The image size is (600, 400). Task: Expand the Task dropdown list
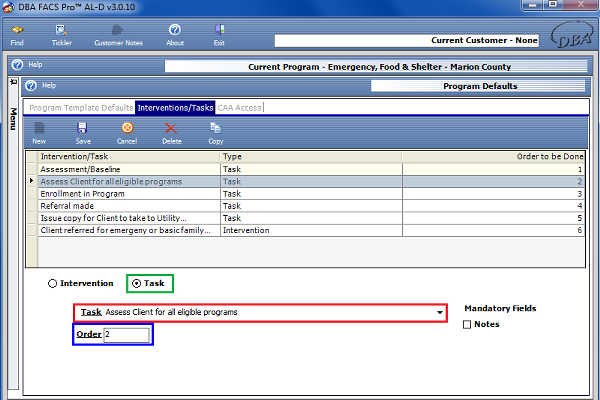click(440, 313)
